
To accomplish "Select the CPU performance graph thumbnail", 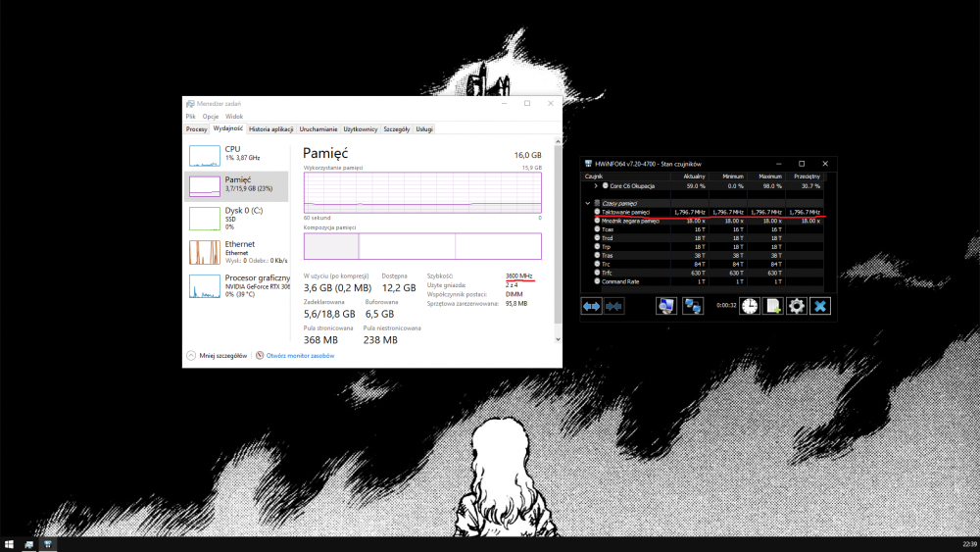I will pos(205,156).
